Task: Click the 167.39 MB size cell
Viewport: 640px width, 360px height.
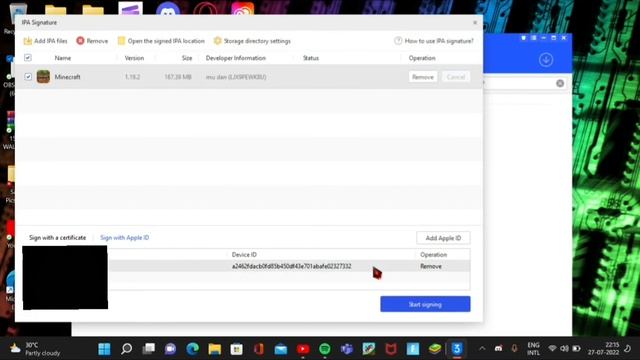Action: click(x=178, y=77)
